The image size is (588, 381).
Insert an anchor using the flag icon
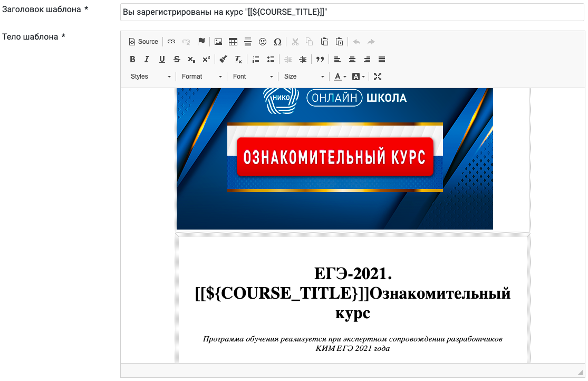coord(201,42)
